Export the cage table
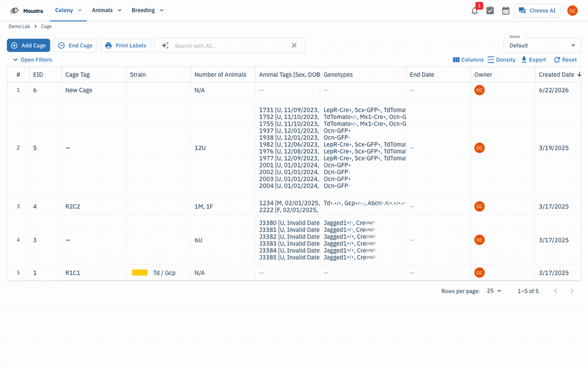The image size is (588, 368). 533,59
